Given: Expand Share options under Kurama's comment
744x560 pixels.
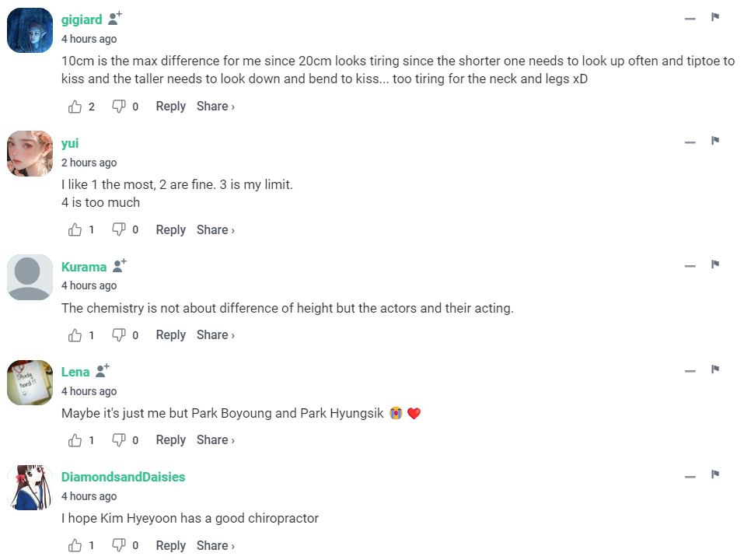Looking at the screenshot, I should (215, 335).
